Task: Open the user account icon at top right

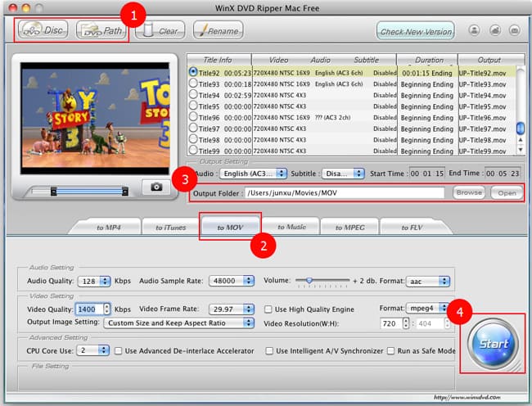Action: (x=475, y=30)
